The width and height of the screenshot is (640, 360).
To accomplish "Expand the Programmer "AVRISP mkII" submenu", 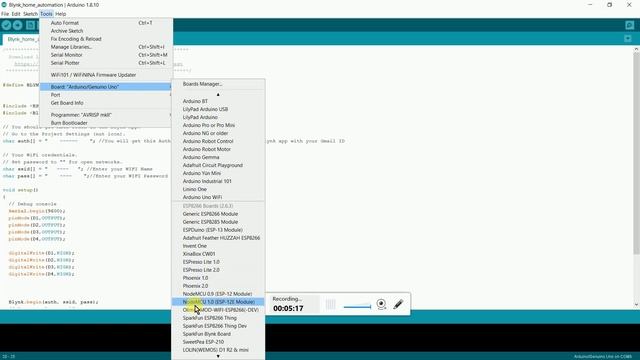I will 106,115.
